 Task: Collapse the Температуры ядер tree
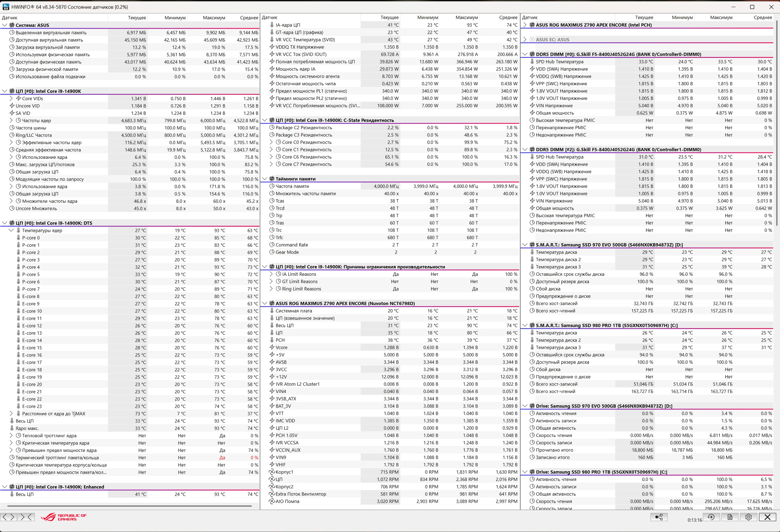11,230
